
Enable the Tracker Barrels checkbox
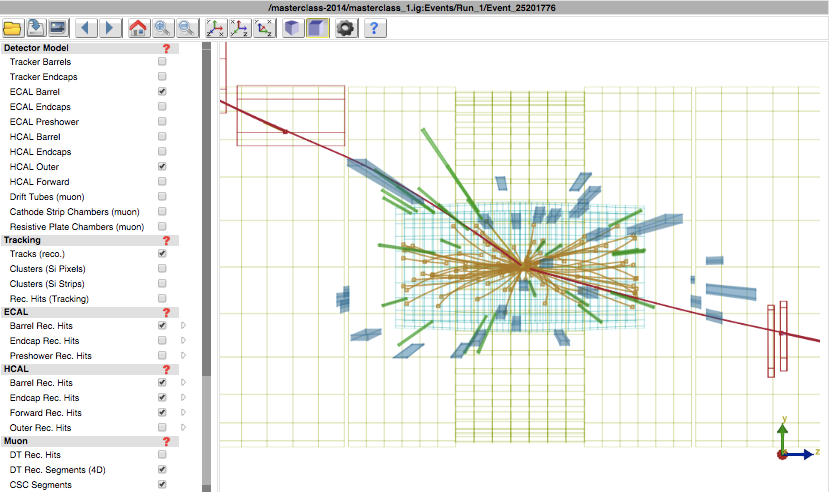pyautogui.click(x=162, y=62)
